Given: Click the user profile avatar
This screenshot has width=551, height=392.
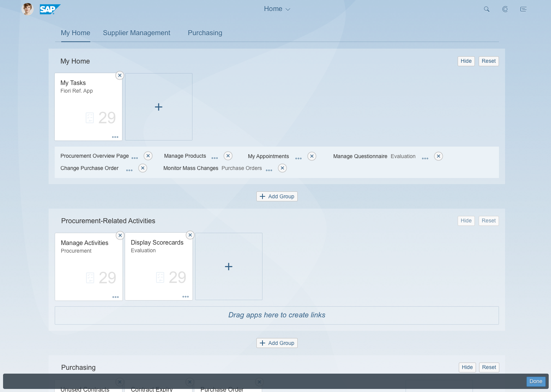Looking at the screenshot, I should [27, 9].
